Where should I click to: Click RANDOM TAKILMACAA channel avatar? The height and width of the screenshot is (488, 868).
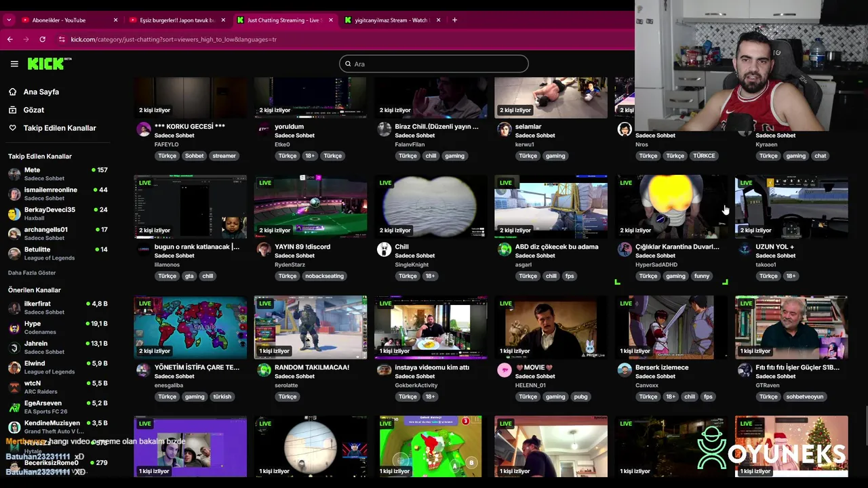264,369
